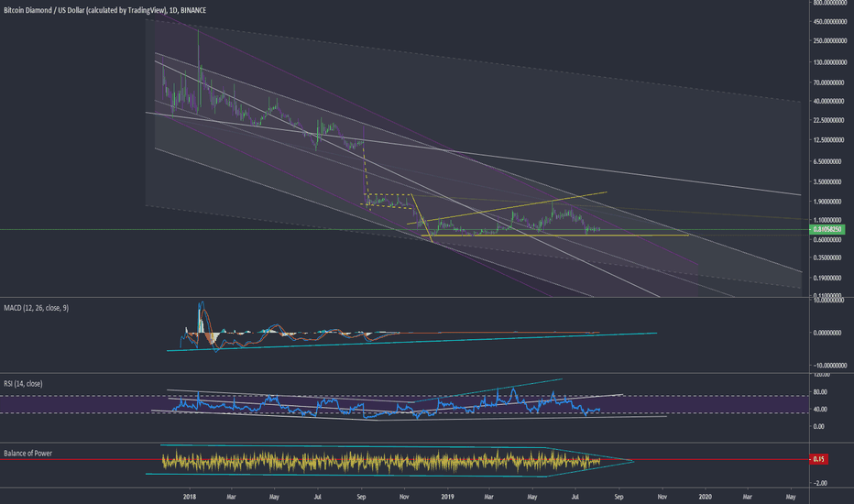Click the red Balance of Power value label
The image size is (854, 504).
[818, 459]
